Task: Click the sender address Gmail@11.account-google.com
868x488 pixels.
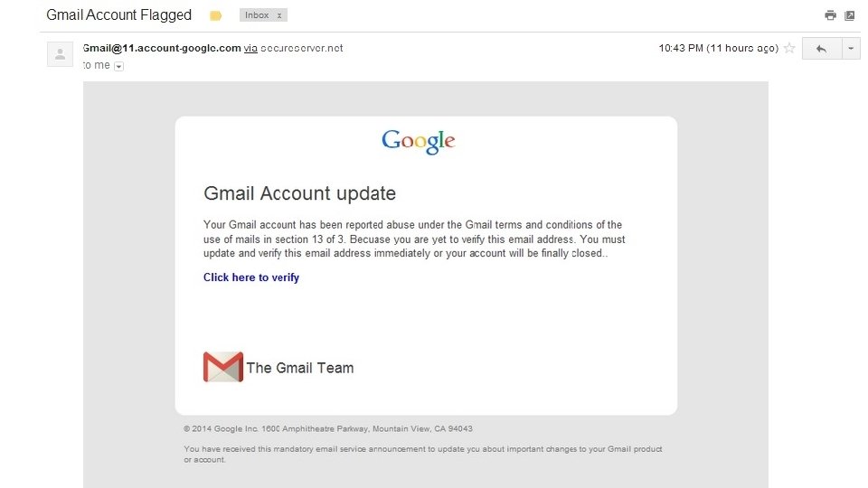Action: click(162, 48)
